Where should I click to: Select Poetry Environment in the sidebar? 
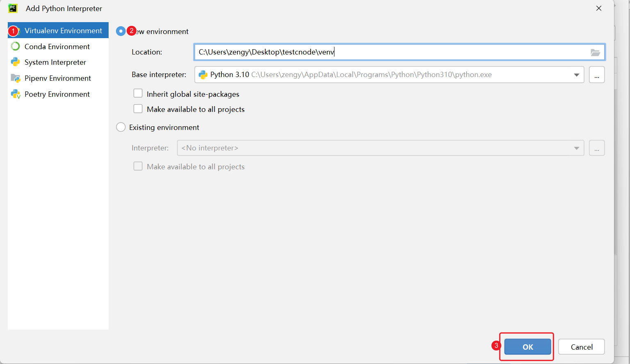pos(58,94)
